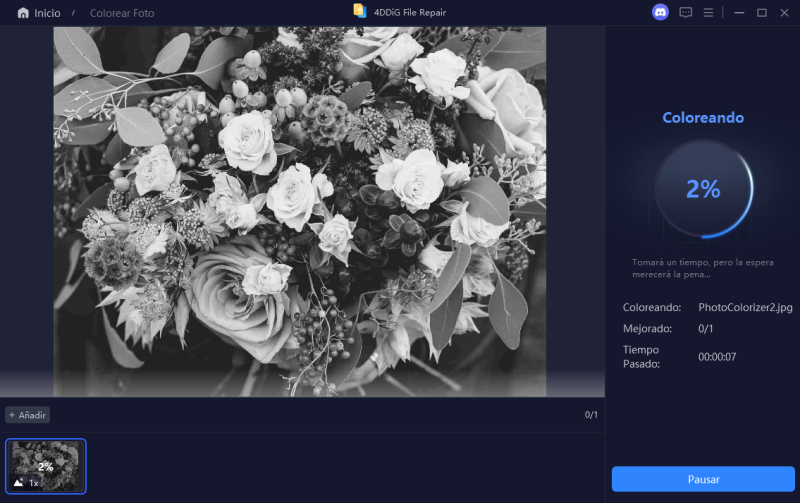Click the image enhance icon on thumbnail
The height and width of the screenshot is (503, 800).
pos(18,482)
